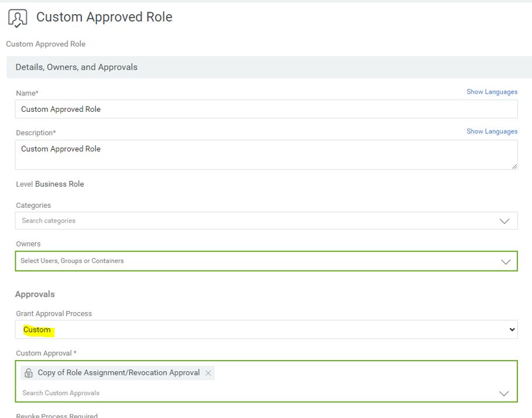Click Show Languages link for Description

coord(492,131)
